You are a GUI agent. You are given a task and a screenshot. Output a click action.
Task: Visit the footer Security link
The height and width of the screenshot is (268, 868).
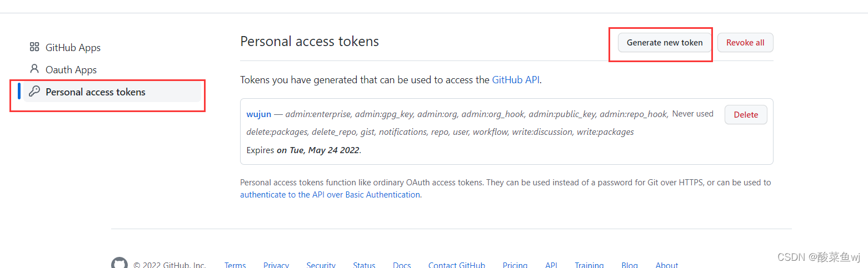click(321, 265)
